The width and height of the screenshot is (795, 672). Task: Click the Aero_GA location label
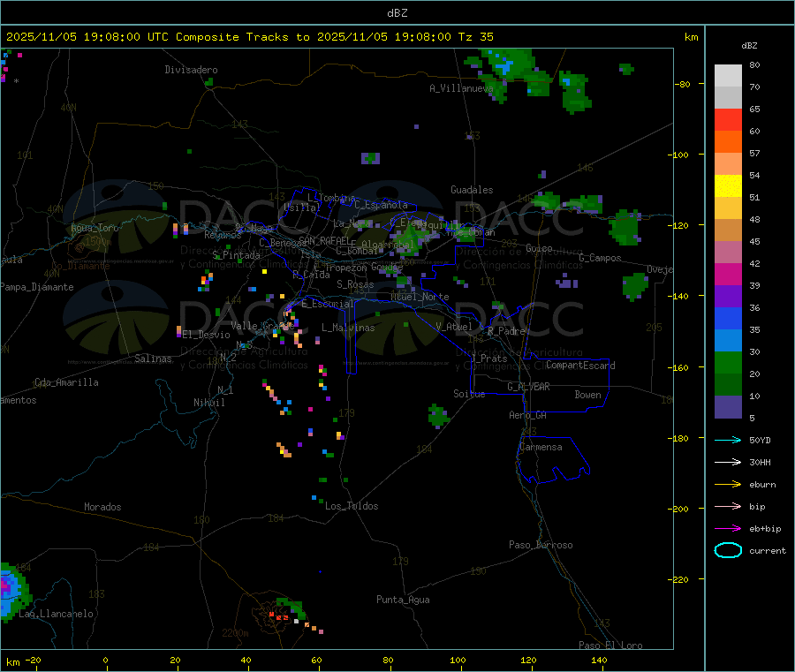(528, 414)
